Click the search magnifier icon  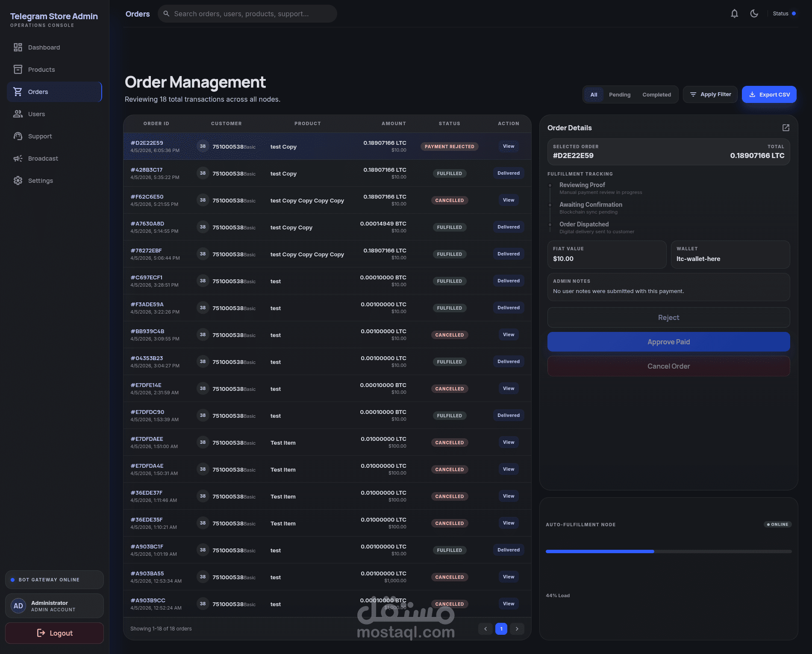coord(167,14)
